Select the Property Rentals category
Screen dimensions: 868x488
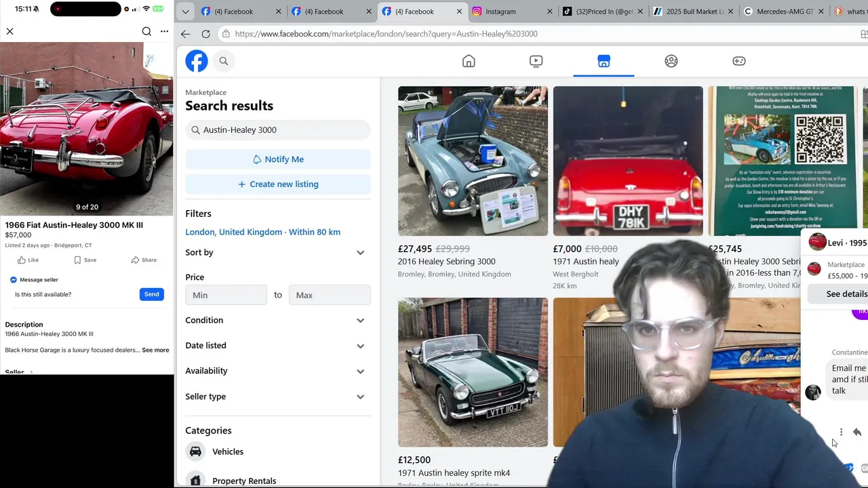(x=278, y=481)
